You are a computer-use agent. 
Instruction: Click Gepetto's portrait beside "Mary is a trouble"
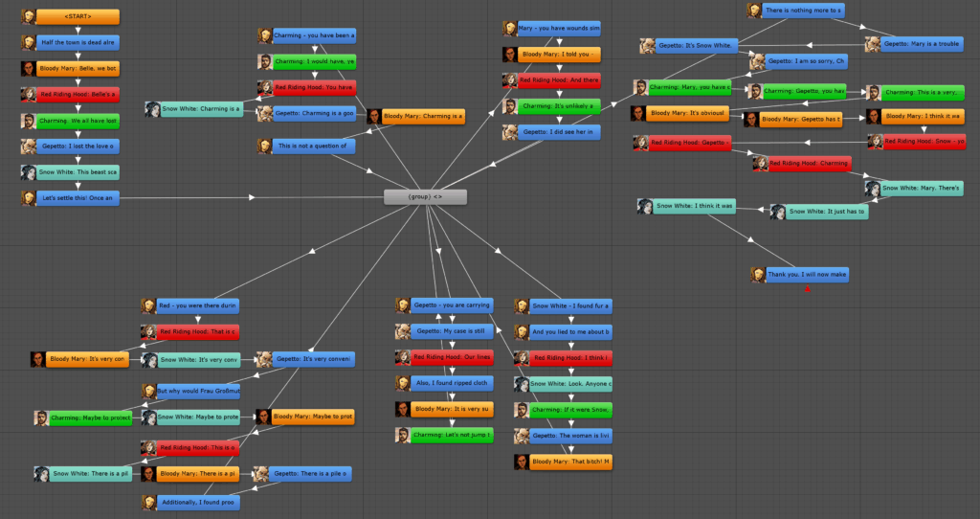tap(873, 44)
